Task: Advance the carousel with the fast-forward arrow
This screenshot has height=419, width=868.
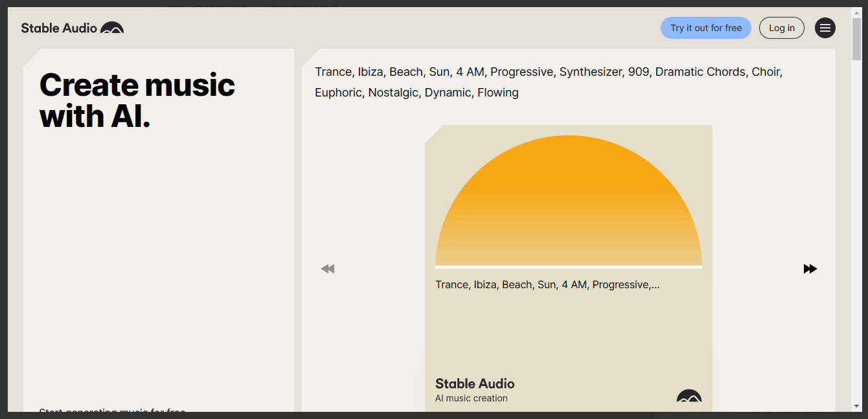Action: click(810, 268)
